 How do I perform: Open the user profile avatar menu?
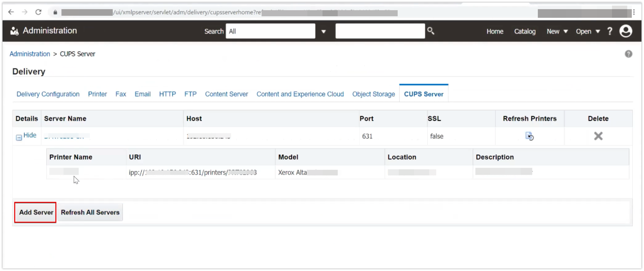626,31
